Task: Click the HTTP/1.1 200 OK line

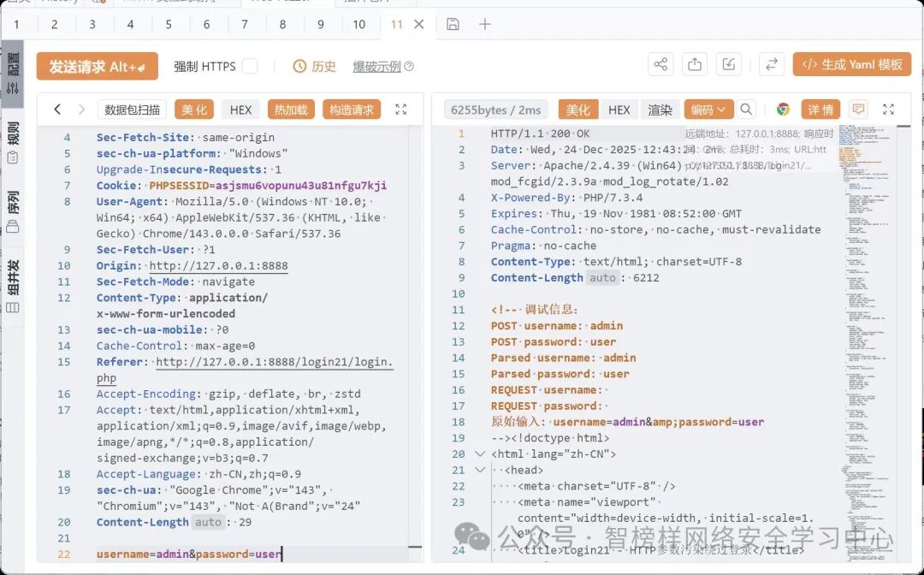Action: click(540, 133)
